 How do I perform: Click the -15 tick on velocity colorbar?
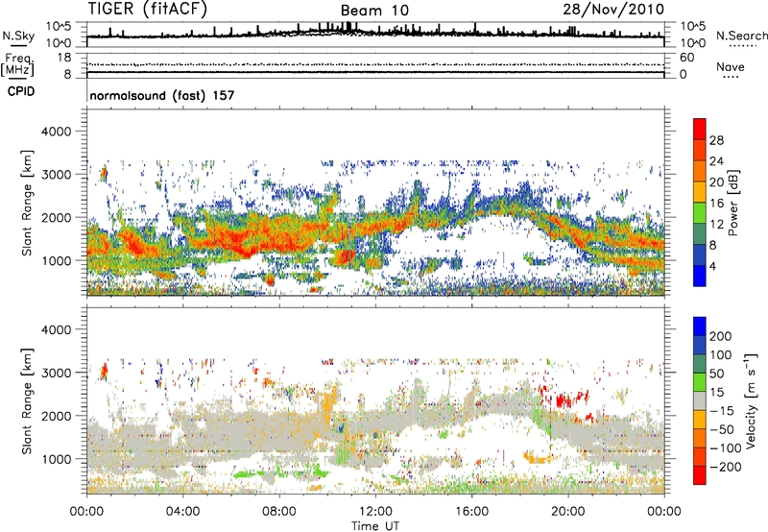click(722, 411)
